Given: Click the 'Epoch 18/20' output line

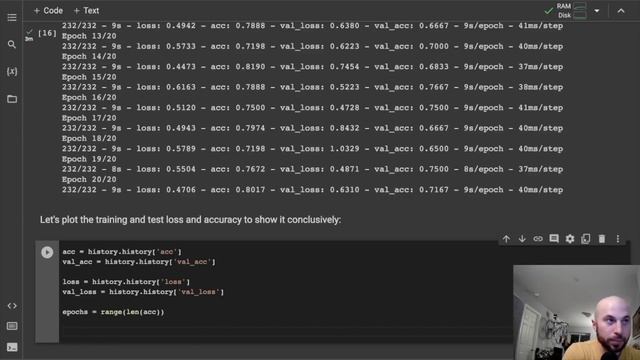Looking at the screenshot, I should click(x=89, y=138).
